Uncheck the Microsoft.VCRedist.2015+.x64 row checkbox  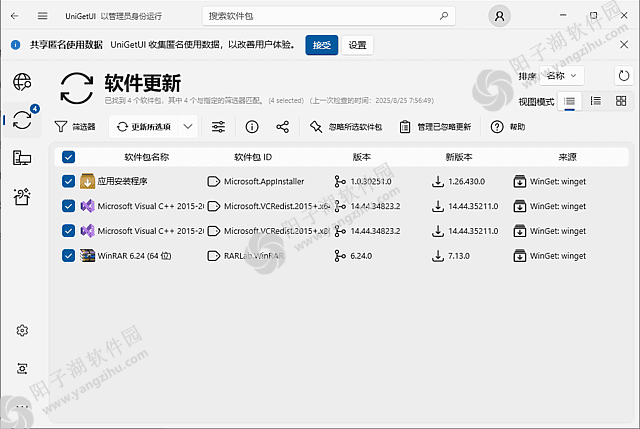(69, 206)
